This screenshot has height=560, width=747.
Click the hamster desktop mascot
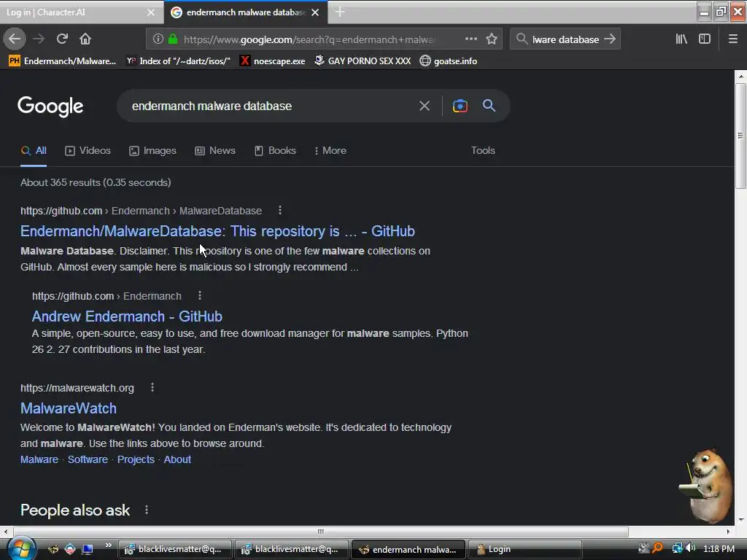705,486
